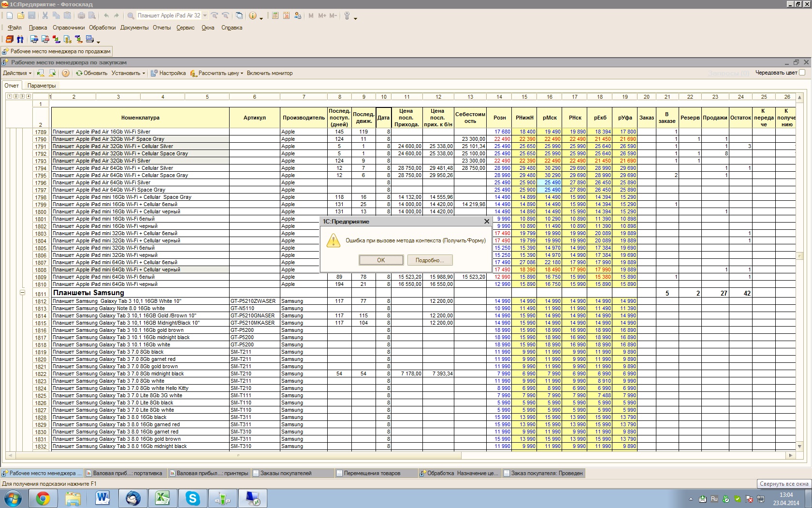Viewport: 812px width, 508px height.
Task: Switch to Заказы покупателей window tab
Action: point(293,473)
